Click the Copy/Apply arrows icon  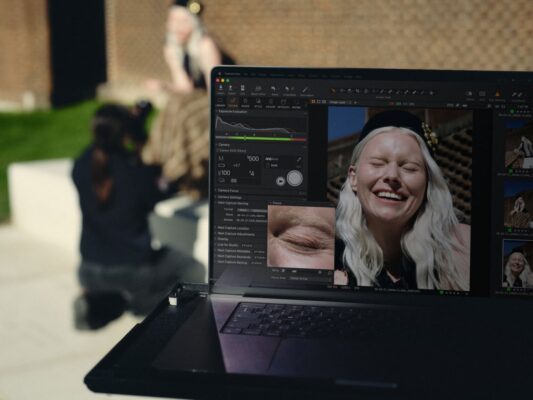click(518, 95)
